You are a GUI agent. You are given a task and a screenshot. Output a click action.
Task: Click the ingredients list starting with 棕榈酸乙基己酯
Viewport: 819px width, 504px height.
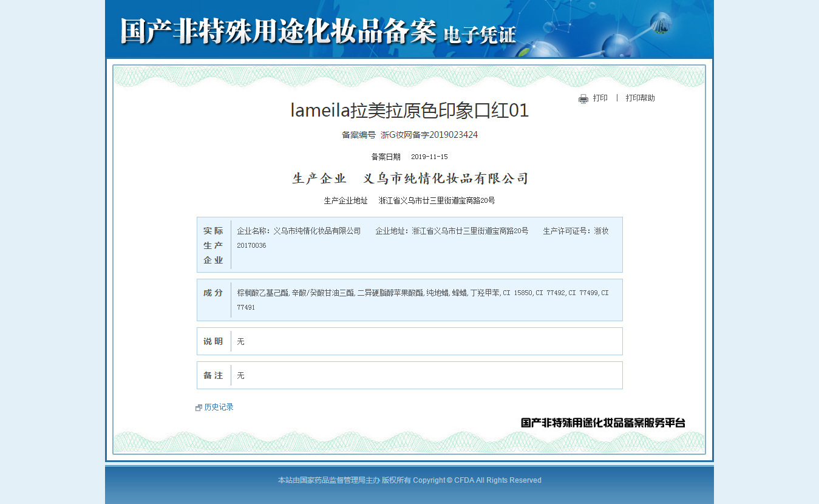pos(423,300)
